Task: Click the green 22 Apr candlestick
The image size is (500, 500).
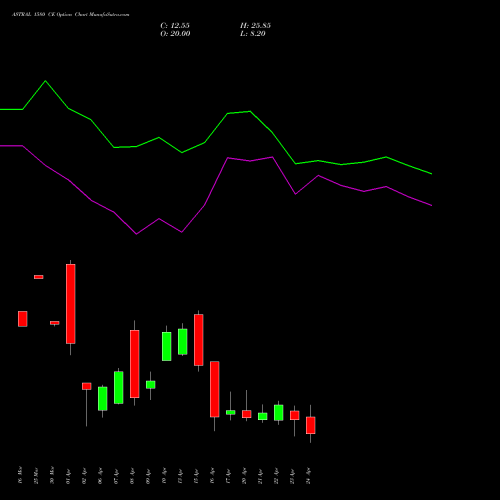Action: [279, 413]
